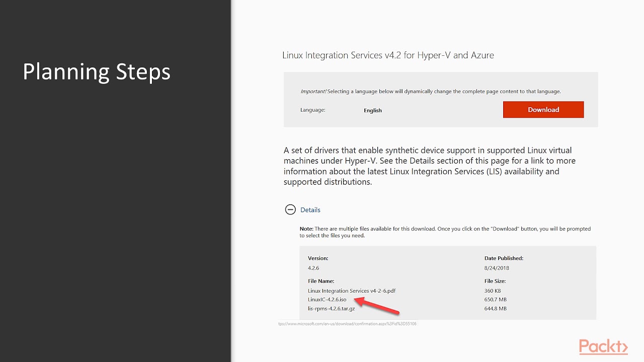
Task: Select LinuxIC-4.2.6.iso file name
Action: click(327, 300)
